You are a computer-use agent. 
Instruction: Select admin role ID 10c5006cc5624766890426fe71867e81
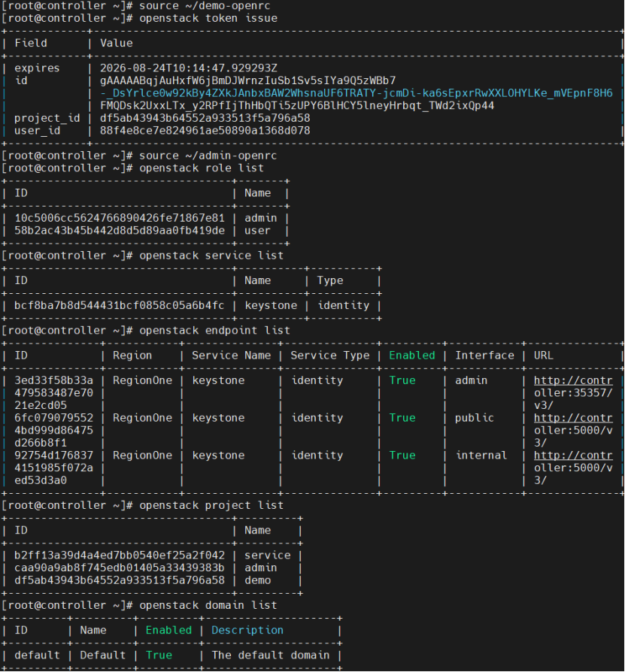pyautogui.click(x=120, y=218)
